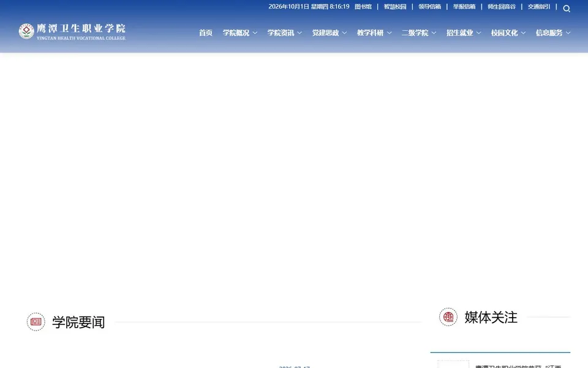588x368 pixels.
Task: Click the college logo emblem
Action: 26,31
